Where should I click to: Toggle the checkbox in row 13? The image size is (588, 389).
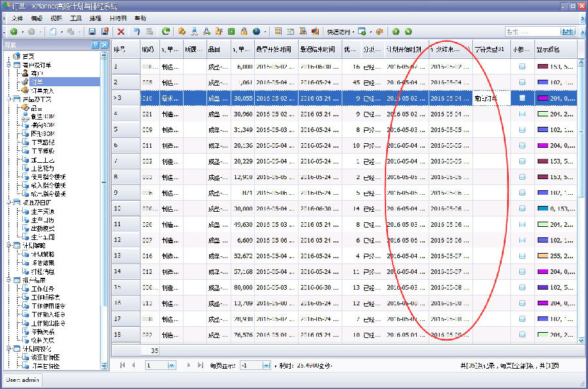coord(522,256)
